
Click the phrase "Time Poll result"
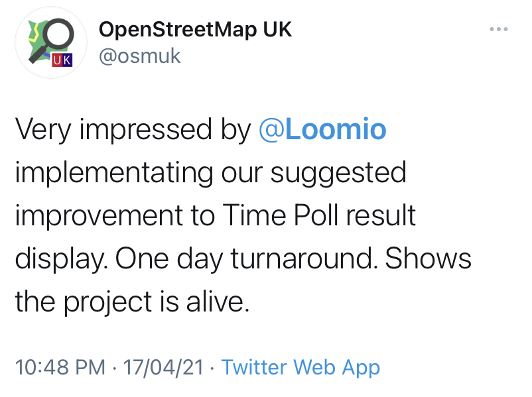click(319, 215)
